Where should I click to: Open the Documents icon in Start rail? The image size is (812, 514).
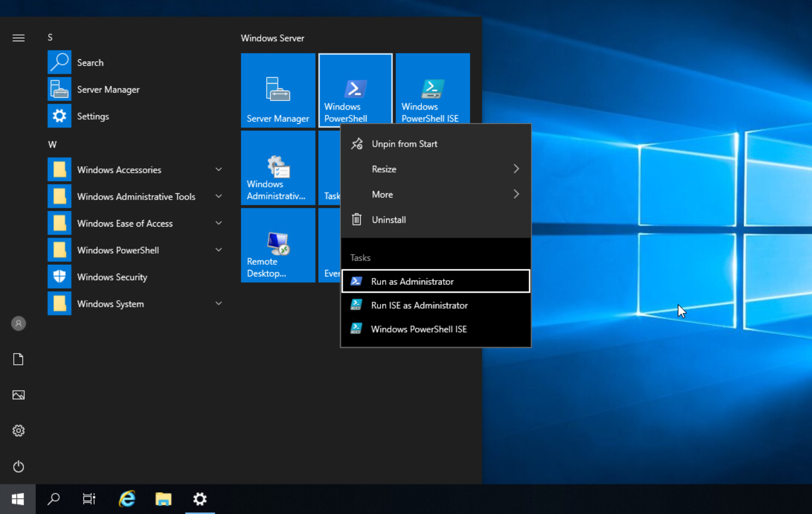click(x=19, y=359)
